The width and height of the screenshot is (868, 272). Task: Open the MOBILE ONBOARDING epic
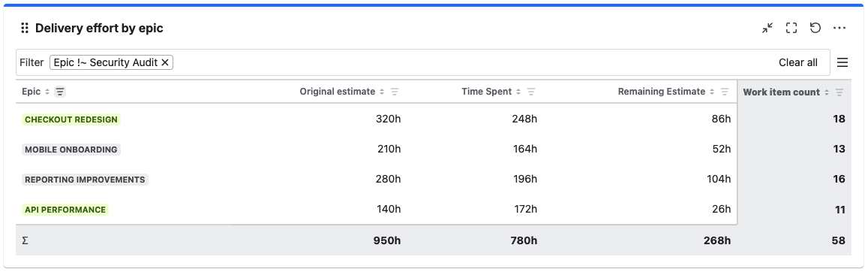point(71,150)
